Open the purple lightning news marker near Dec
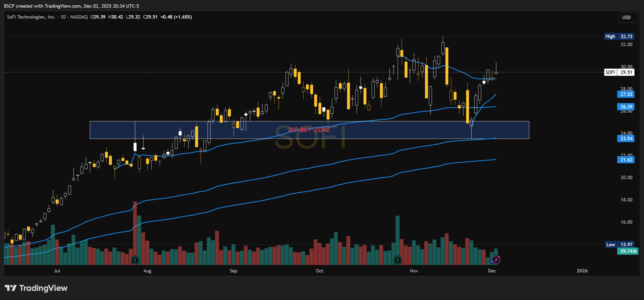The width and height of the screenshot is (644, 300). [x=496, y=260]
